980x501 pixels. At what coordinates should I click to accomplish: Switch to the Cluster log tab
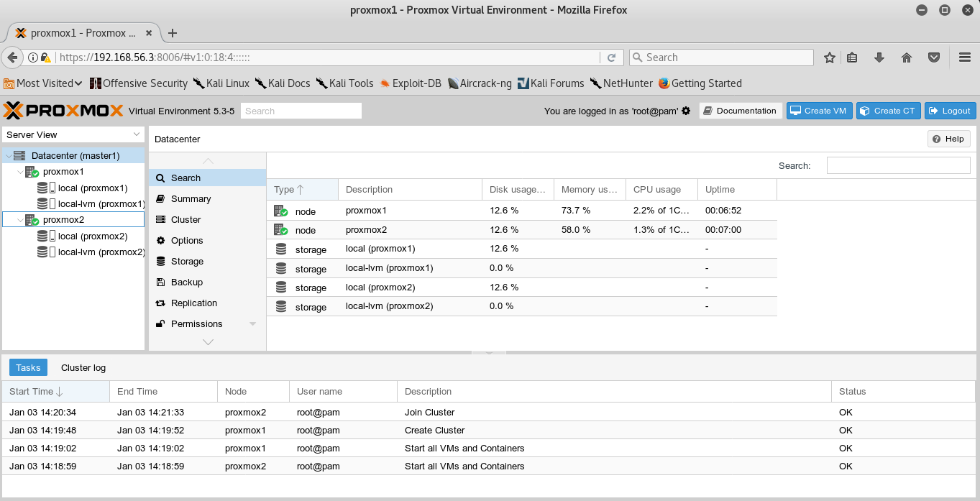(83, 367)
